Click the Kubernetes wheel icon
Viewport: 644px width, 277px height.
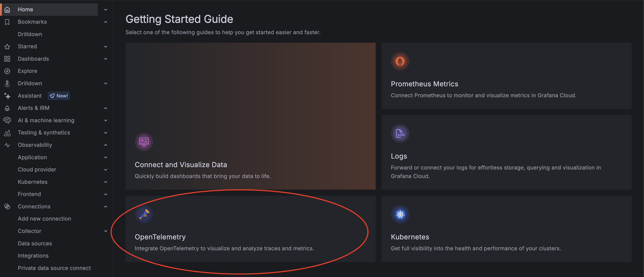point(400,214)
